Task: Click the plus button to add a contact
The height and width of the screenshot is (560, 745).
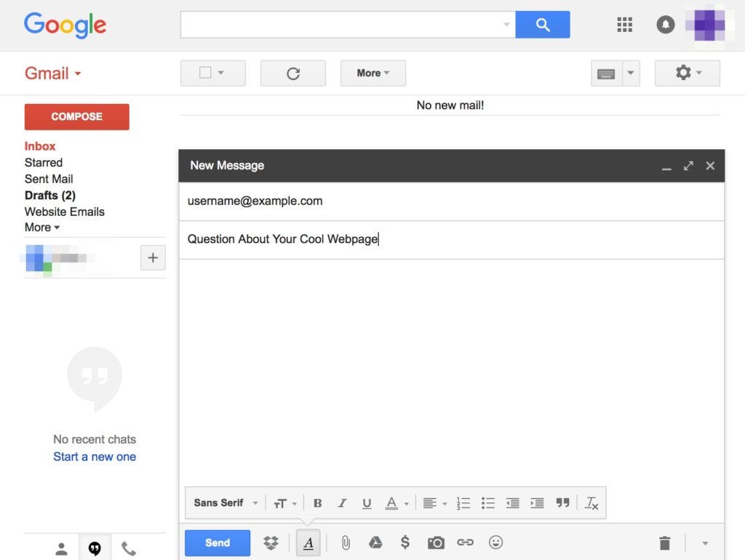Action: [153, 258]
